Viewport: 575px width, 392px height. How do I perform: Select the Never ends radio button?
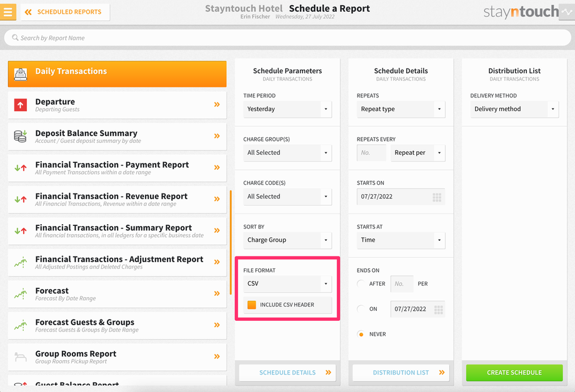coord(361,334)
